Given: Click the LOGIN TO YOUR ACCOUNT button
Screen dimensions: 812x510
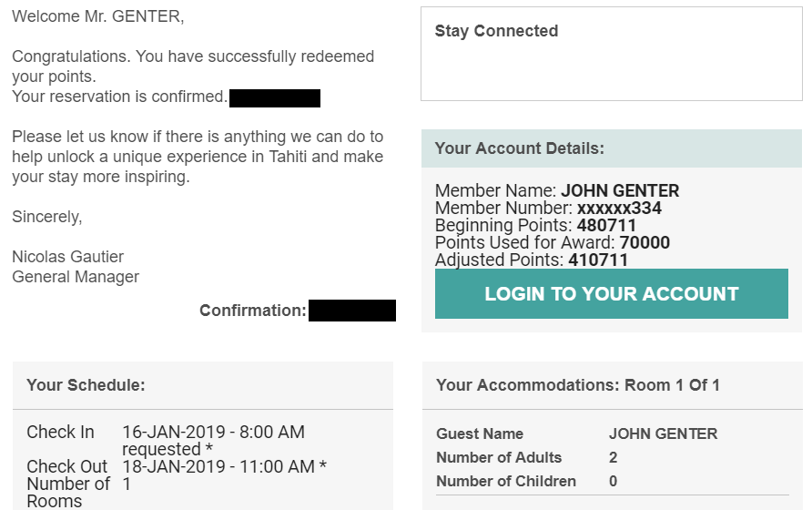Looking at the screenshot, I should coord(611,294).
